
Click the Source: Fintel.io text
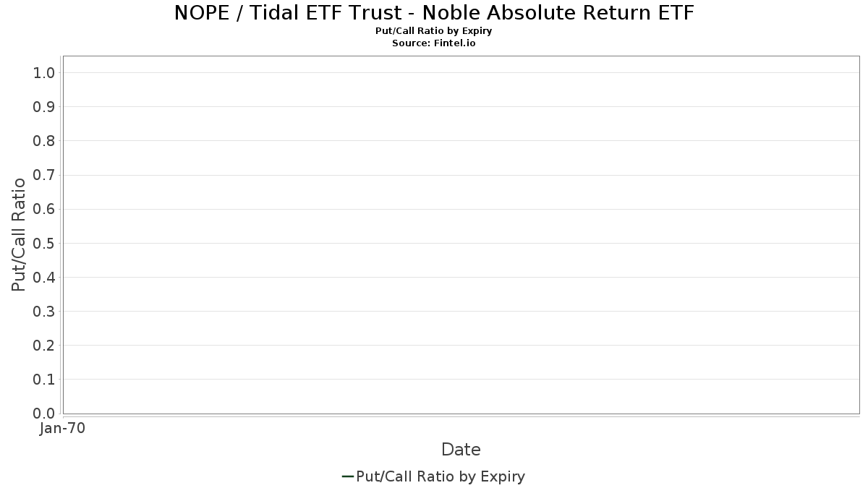coord(434,43)
